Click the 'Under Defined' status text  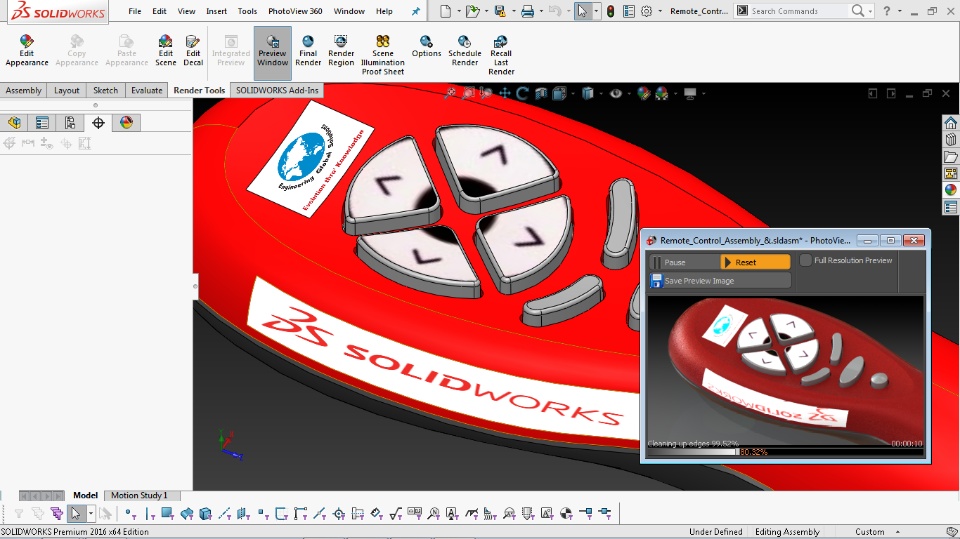[x=716, y=532]
